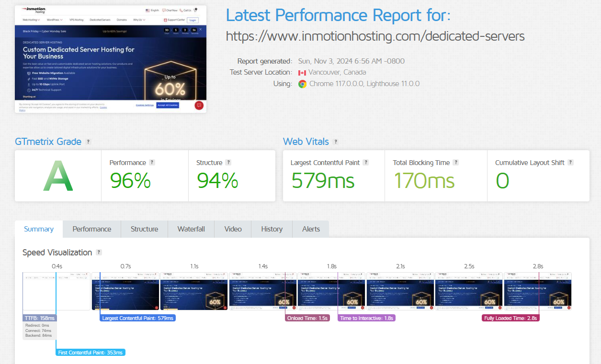Click the filmstrip frame at 2.8s

(x=538, y=291)
